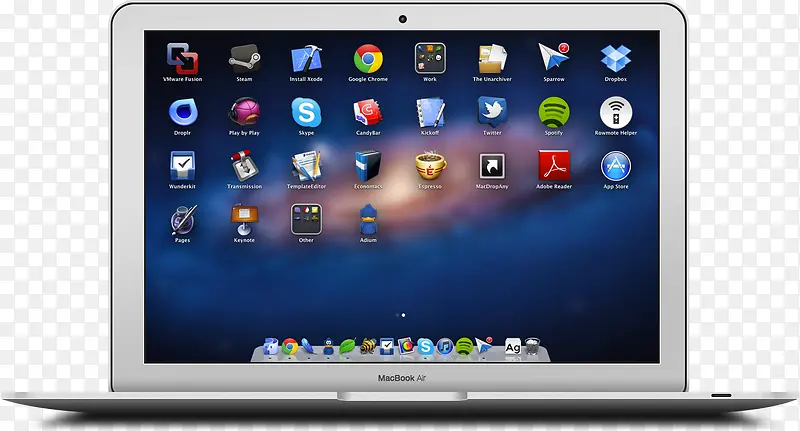This screenshot has width=800, height=431.
Task: Launch Adobe Reader
Action: pyautogui.click(x=554, y=166)
